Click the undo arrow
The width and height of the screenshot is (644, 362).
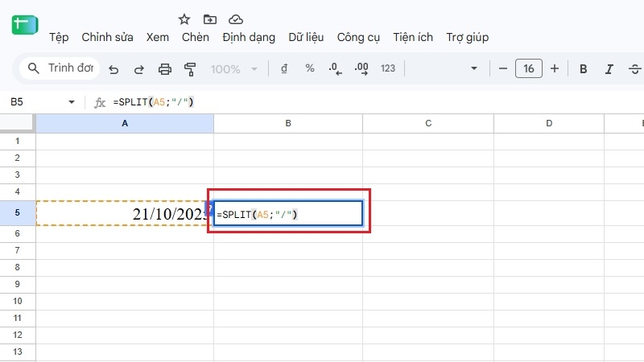pyautogui.click(x=114, y=69)
